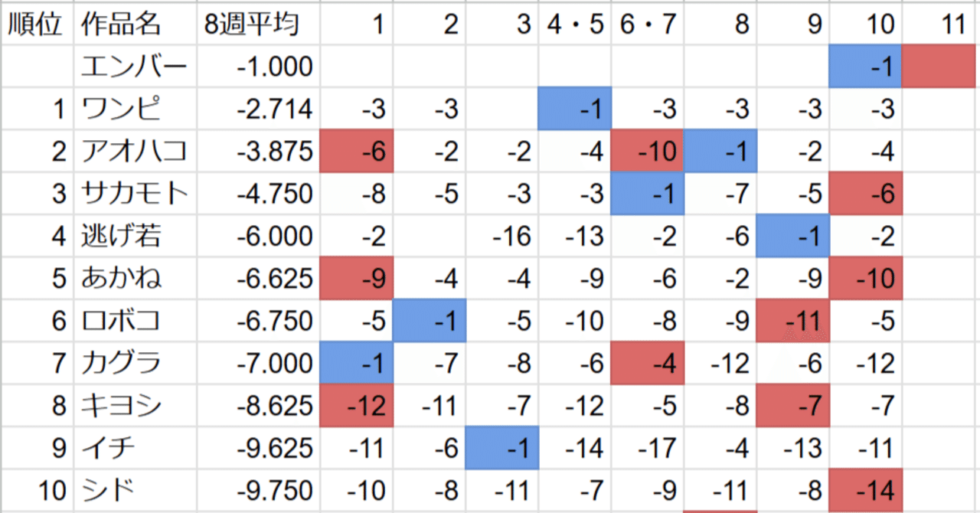The image size is (980, 513).
Task: Select the red -12 cell in キヨシ row
Action: 356,405
